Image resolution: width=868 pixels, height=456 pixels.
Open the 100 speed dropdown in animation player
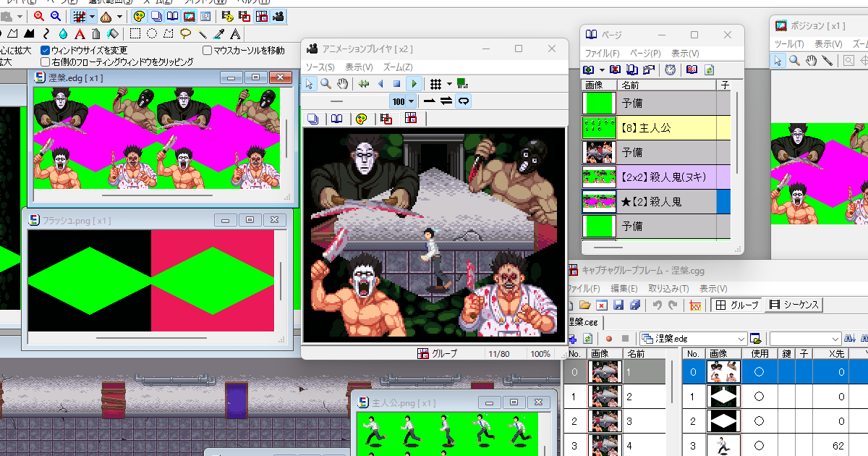pos(412,101)
